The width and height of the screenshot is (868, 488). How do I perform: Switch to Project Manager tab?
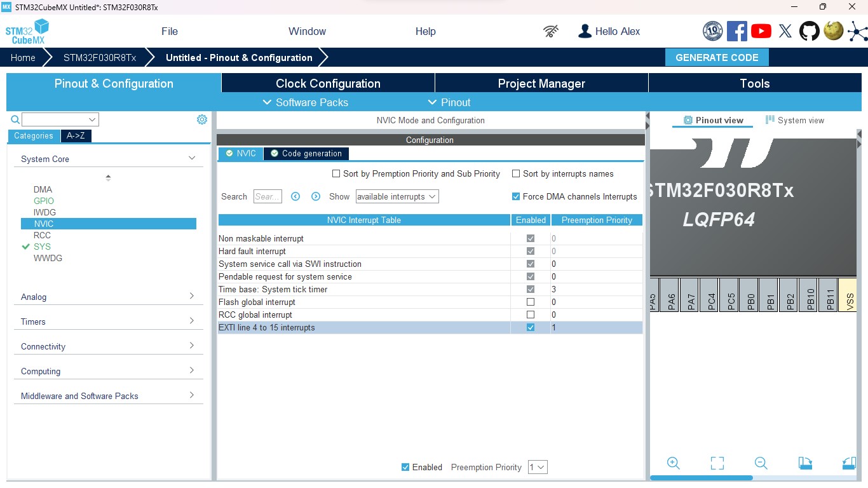click(x=541, y=83)
